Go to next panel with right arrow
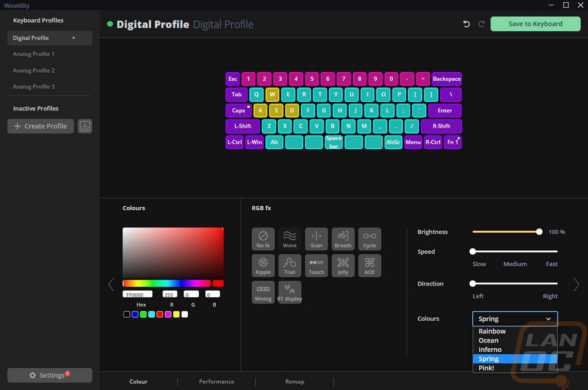This screenshot has height=390, width=588. click(x=576, y=285)
